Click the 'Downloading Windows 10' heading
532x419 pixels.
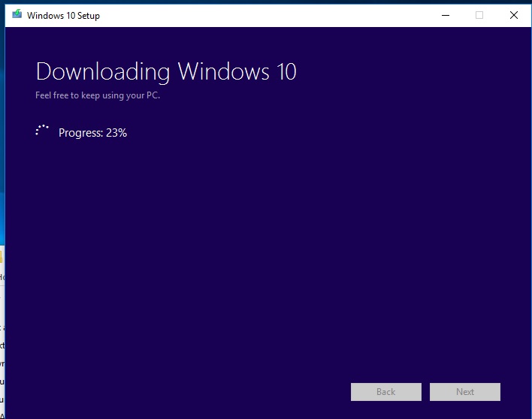coord(166,72)
